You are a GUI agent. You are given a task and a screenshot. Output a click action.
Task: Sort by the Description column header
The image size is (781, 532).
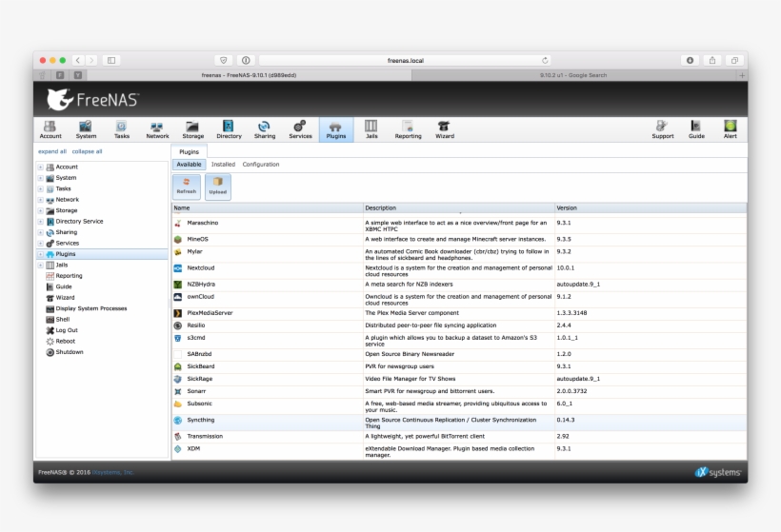pyautogui.click(x=459, y=208)
